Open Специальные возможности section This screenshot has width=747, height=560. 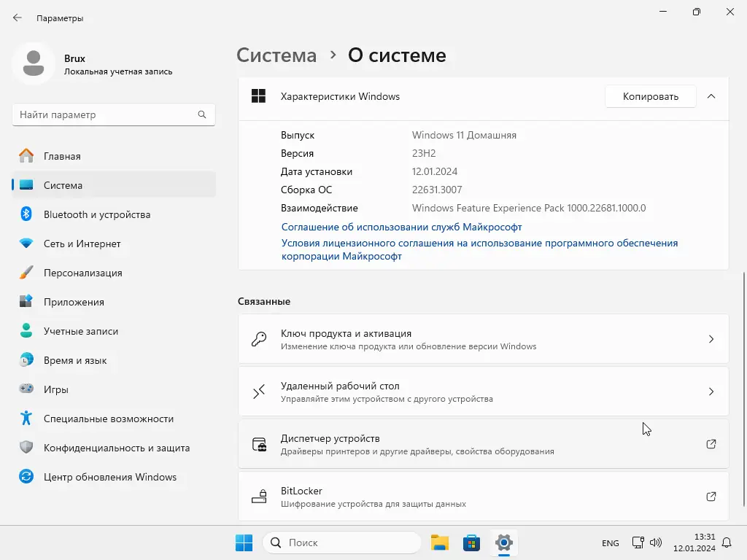click(x=113, y=419)
